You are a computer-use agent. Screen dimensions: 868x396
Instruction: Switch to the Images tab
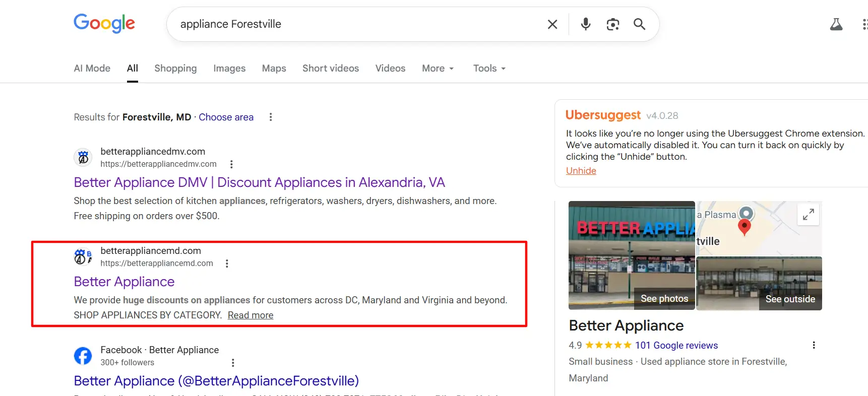point(229,69)
